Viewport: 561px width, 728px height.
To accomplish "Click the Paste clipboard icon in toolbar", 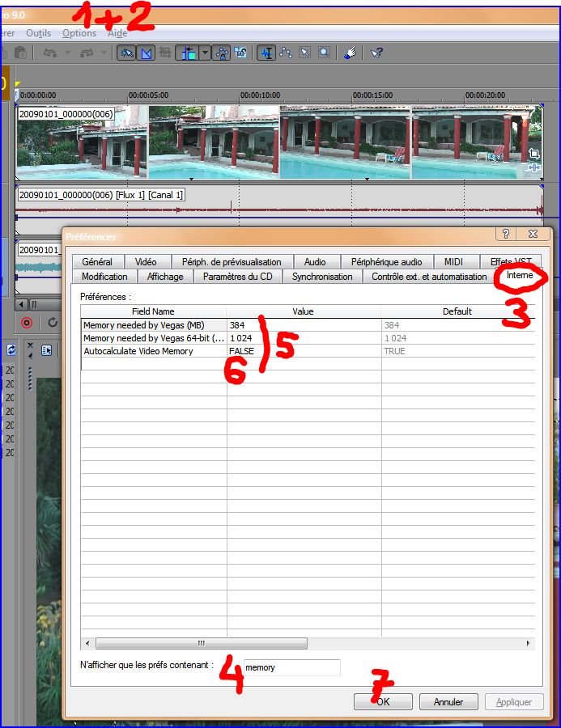I will [x=20, y=53].
